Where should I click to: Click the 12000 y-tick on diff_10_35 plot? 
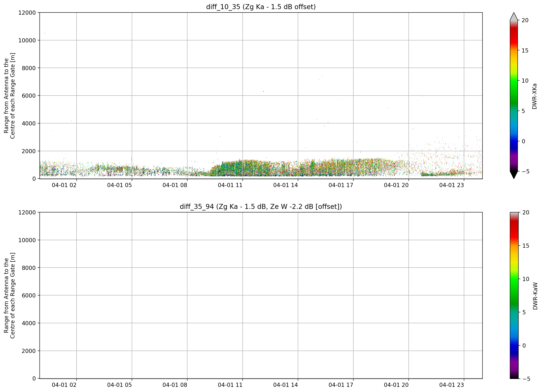(x=27, y=13)
